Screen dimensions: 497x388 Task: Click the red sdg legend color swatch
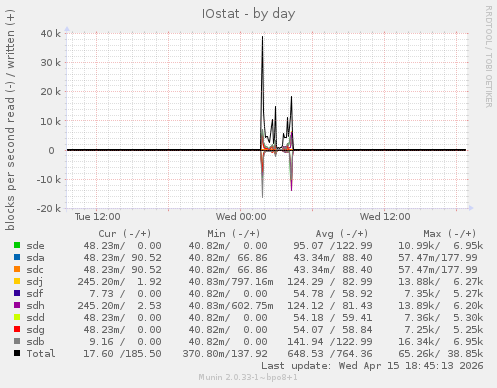click(x=17, y=329)
